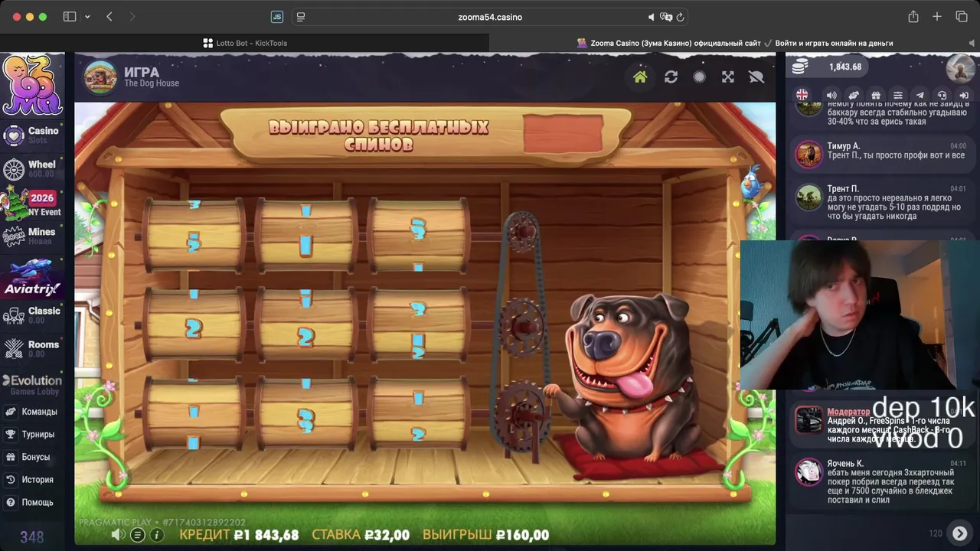Launch Aviatrix game

click(32, 279)
